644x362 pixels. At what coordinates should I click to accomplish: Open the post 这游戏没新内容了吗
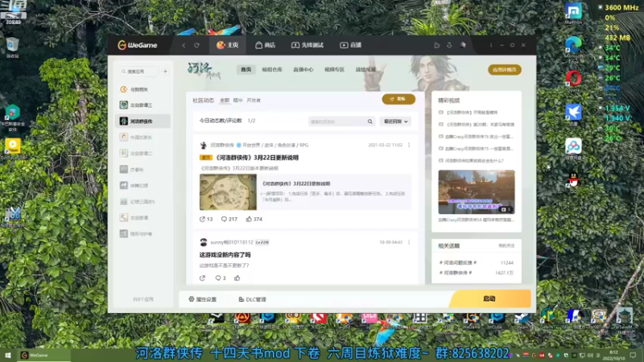[x=225, y=255]
